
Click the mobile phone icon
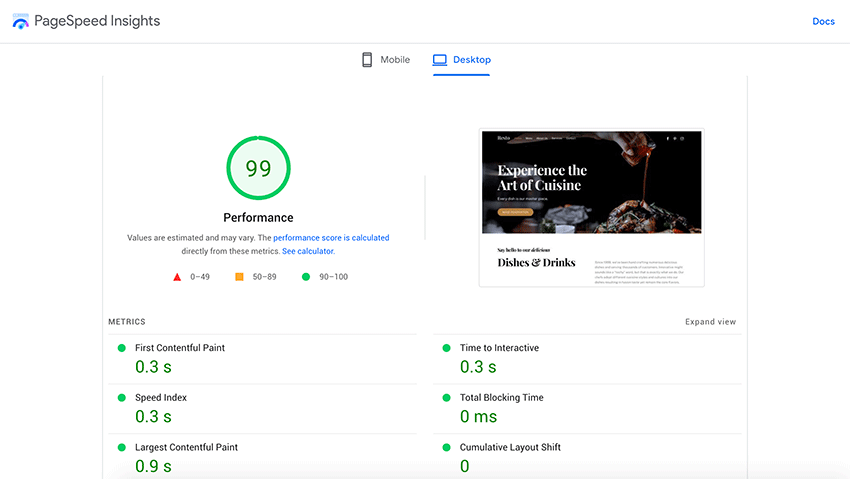click(367, 60)
